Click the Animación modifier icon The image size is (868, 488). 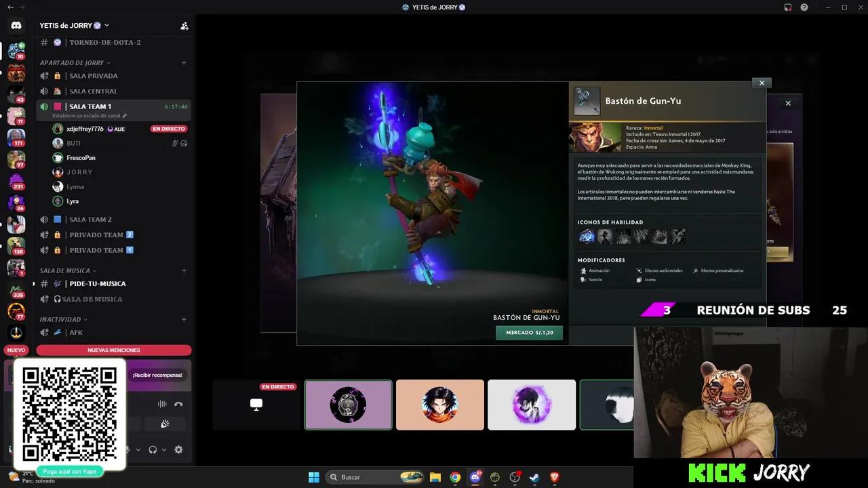pos(583,270)
